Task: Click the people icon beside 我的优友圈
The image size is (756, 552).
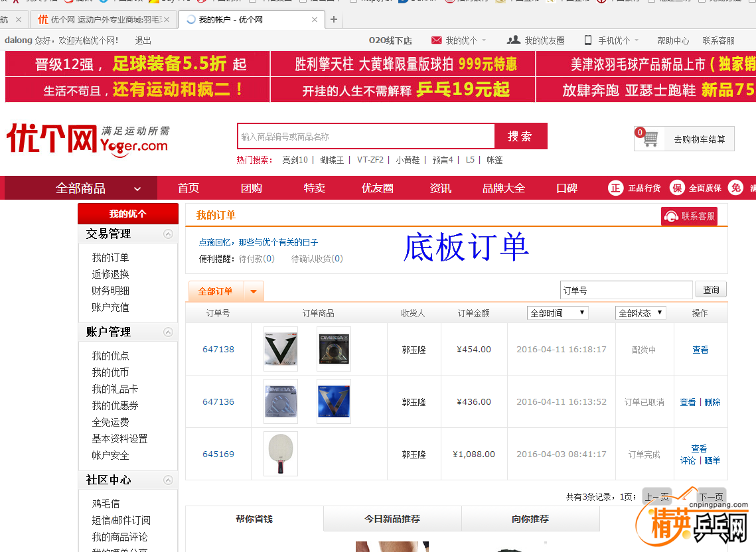Action: pyautogui.click(x=514, y=40)
